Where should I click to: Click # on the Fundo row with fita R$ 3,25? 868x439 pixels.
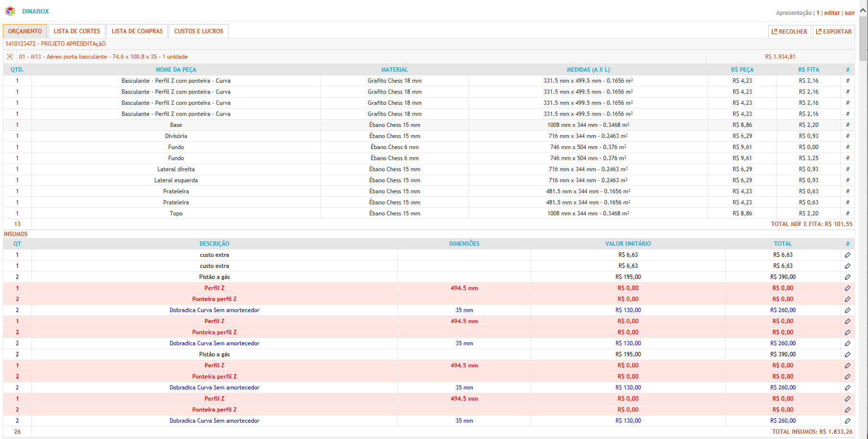[x=847, y=158]
